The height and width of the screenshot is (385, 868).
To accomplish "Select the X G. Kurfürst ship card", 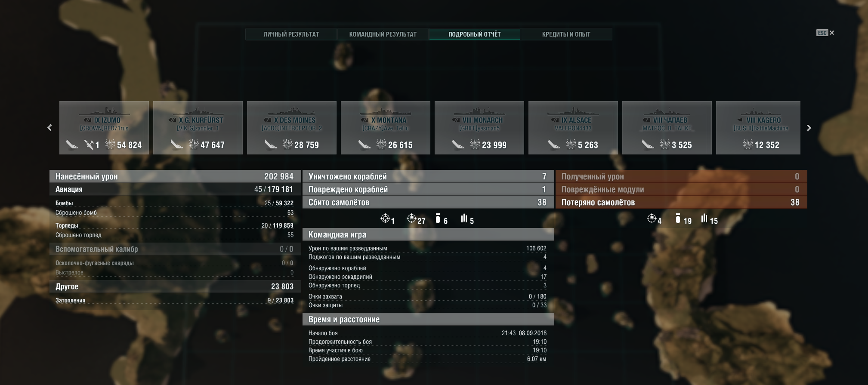I will 198,128.
